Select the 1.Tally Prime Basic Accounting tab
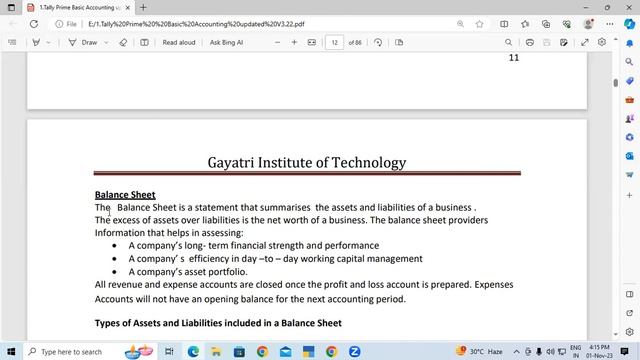Viewport: 640px width, 360px height. point(78,7)
